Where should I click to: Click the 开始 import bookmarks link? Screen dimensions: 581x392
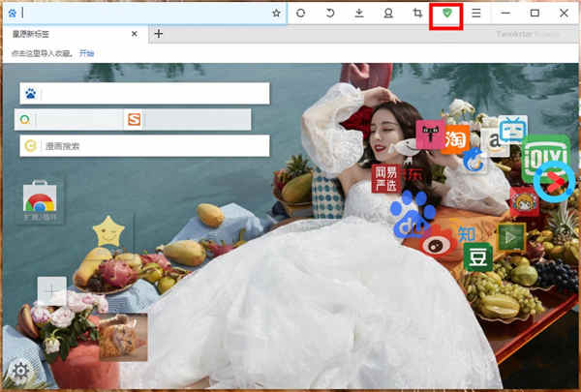(x=87, y=54)
